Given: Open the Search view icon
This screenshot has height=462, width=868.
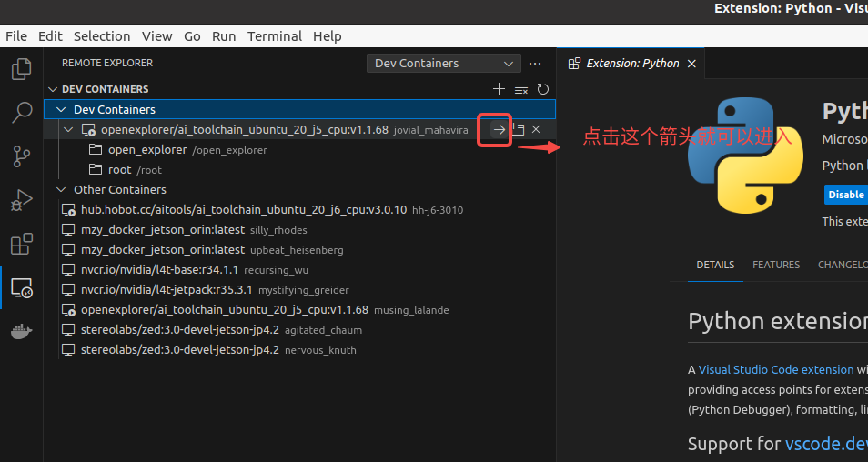Looking at the screenshot, I should 21,113.
